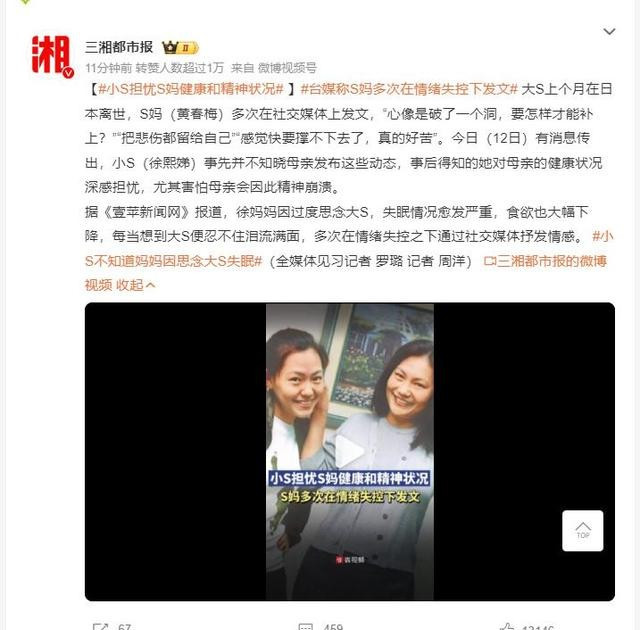The image size is (640, 630).
Task: Click the 微博视频号 source link
Action: [287, 68]
